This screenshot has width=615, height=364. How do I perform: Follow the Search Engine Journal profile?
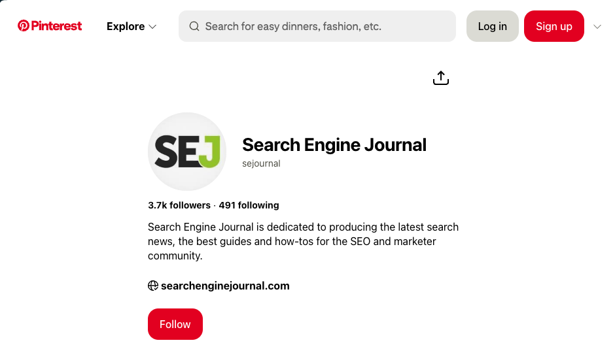[175, 324]
